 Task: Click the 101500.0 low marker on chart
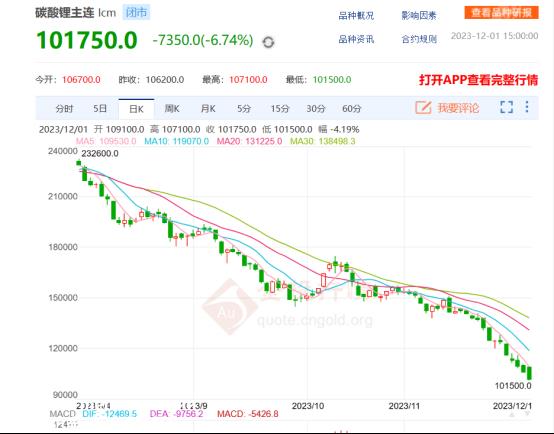pyautogui.click(x=513, y=386)
